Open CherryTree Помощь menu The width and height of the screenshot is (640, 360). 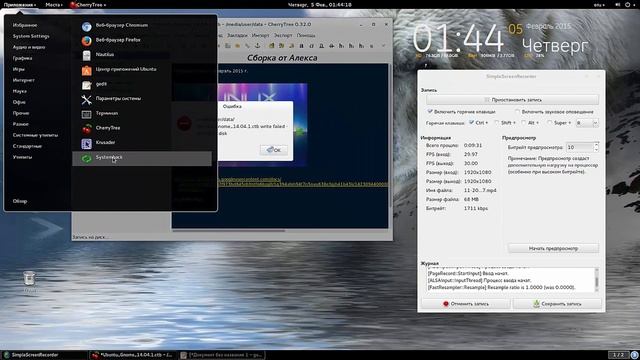pyautogui.click(x=306, y=36)
